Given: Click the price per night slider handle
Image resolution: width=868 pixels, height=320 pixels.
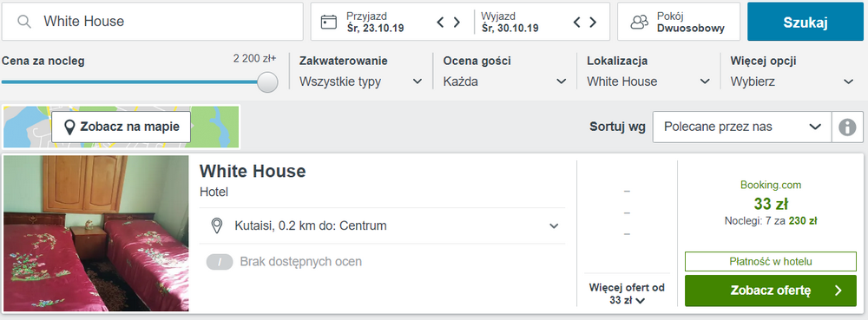Looking at the screenshot, I should coord(268,82).
